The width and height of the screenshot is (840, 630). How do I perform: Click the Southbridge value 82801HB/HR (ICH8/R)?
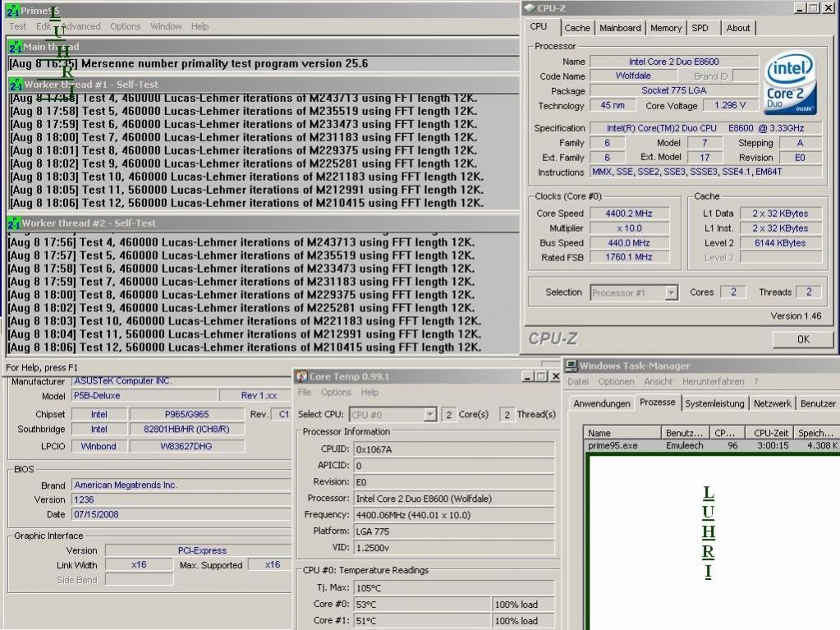point(186,430)
